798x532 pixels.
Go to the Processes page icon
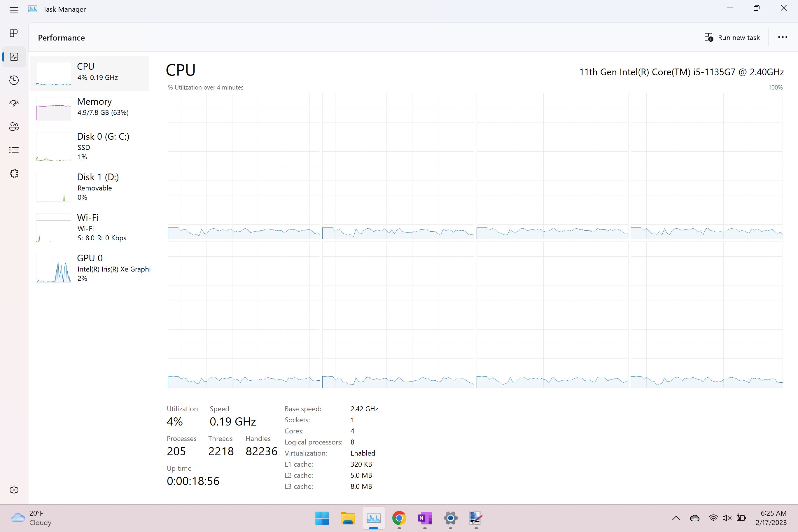click(14, 33)
